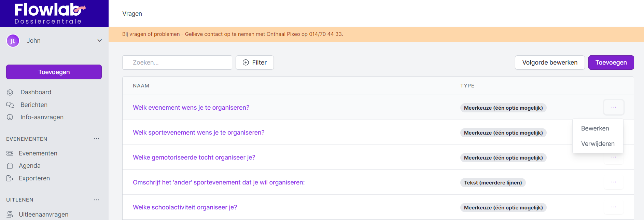The width and height of the screenshot is (644, 220).
Task: Navigate to Evenementen list
Action: (38, 153)
